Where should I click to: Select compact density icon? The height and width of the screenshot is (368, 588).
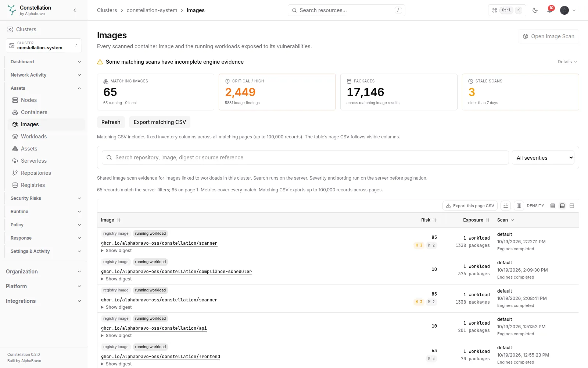pos(553,206)
